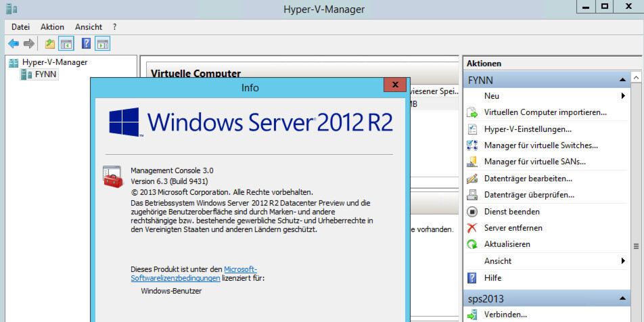This screenshot has height=322, width=644.
Task: Click the Up one level folder icon
Action: click(50, 43)
